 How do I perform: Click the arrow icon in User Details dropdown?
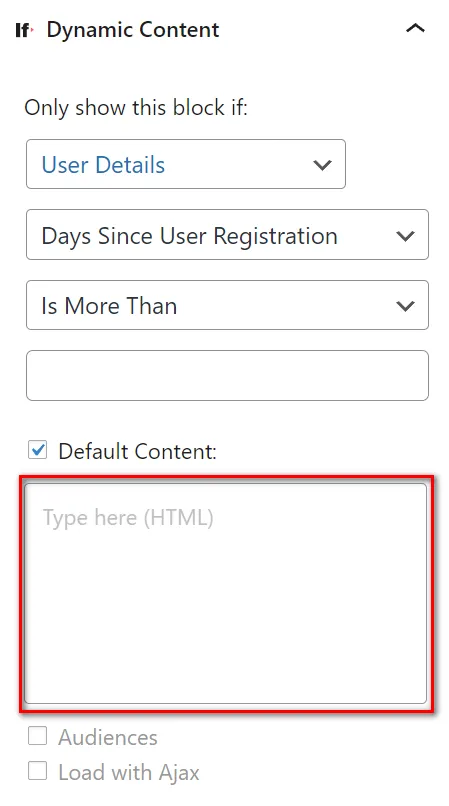click(x=322, y=165)
